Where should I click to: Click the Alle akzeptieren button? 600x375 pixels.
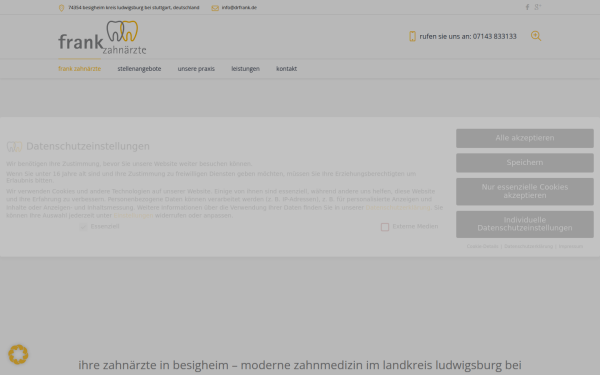point(525,138)
